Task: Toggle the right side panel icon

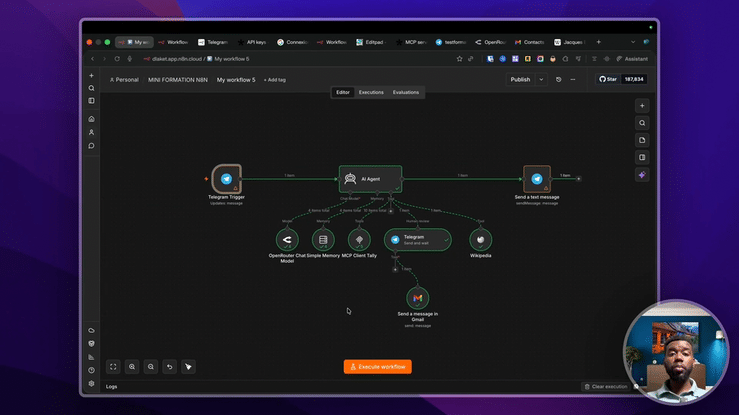Action: [642, 157]
